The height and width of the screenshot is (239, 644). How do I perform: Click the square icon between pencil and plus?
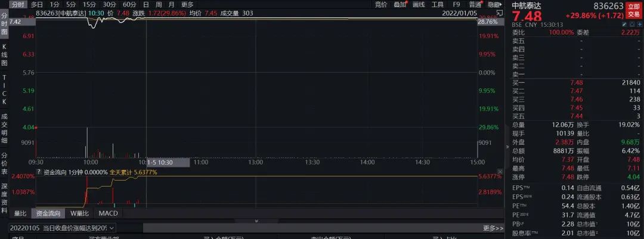click(633, 24)
